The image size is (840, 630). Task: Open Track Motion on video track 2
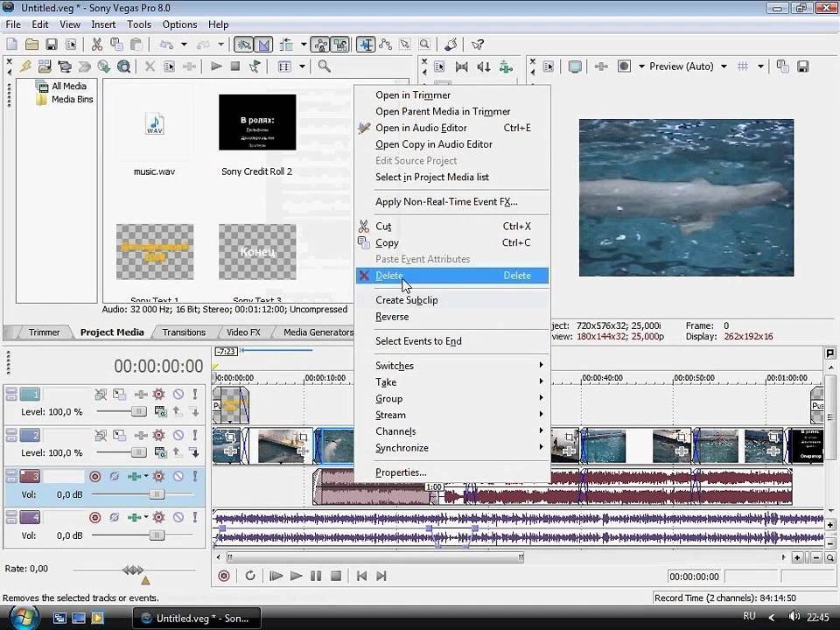[119, 436]
